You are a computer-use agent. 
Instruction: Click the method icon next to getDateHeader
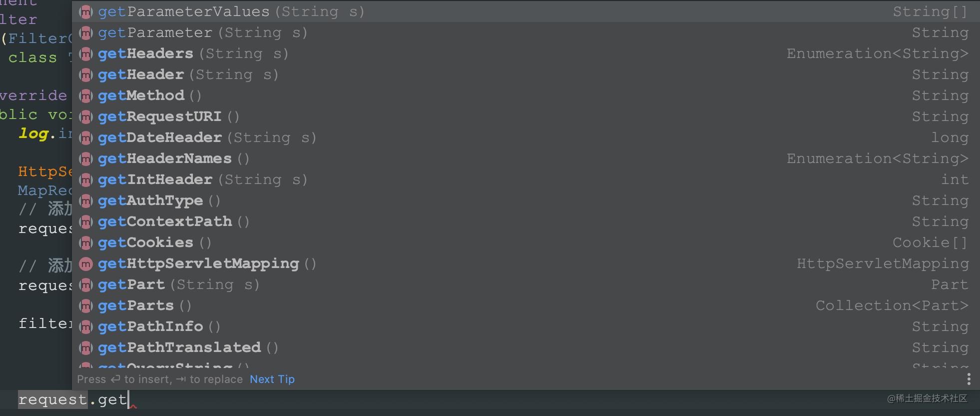pyautogui.click(x=86, y=137)
